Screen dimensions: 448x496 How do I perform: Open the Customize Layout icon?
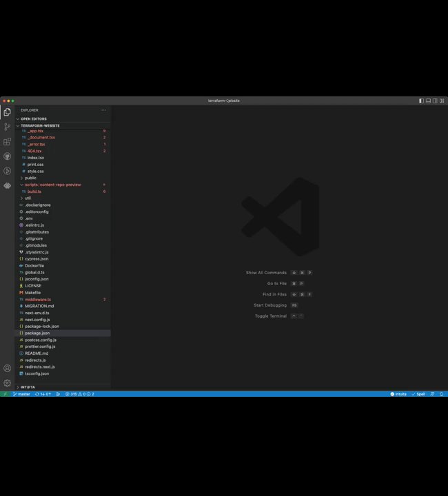442,101
